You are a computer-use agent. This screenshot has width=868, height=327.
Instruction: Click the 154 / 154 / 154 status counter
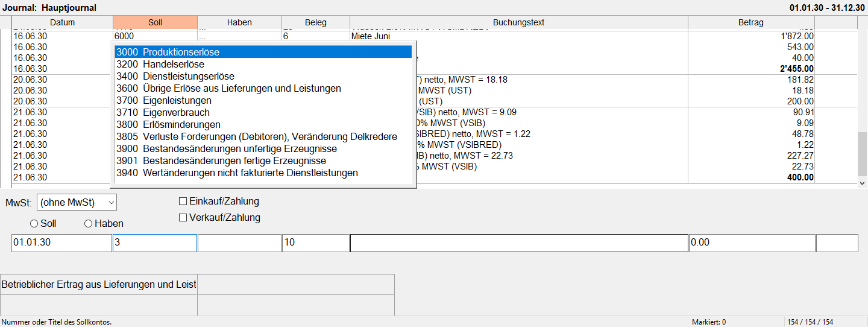(x=811, y=322)
